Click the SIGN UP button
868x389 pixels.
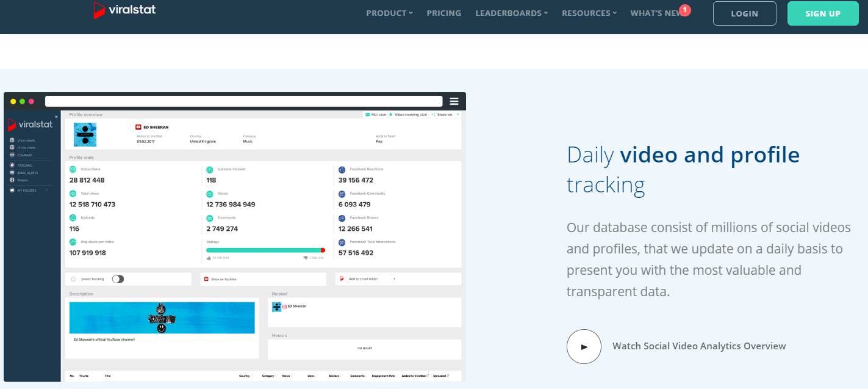click(x=823, y=13)
